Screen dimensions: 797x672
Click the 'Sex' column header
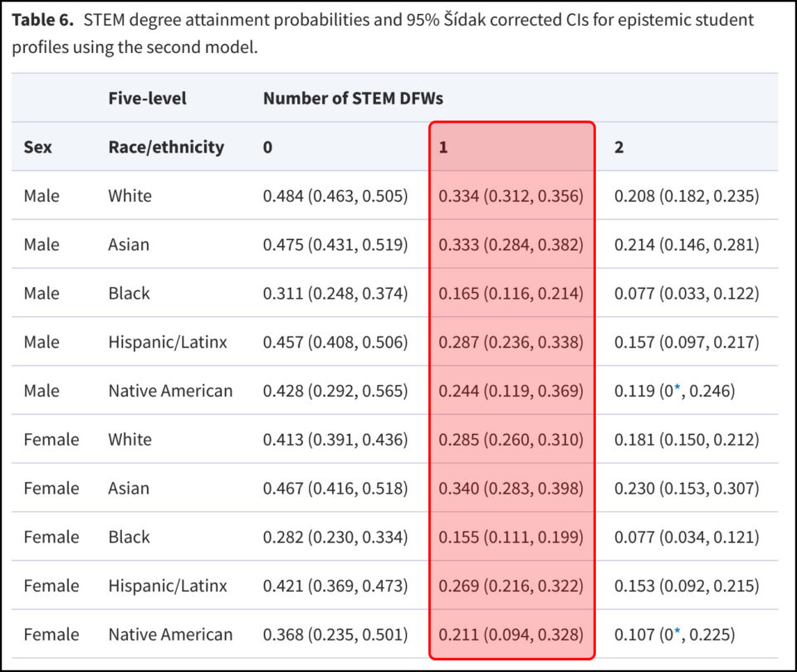(38, 147)
